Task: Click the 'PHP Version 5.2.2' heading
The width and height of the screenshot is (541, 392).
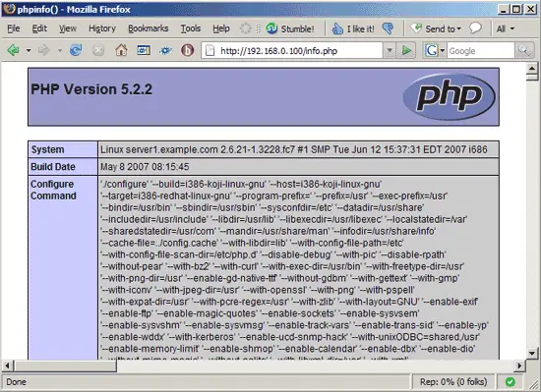Action: [x=91, y=89]
